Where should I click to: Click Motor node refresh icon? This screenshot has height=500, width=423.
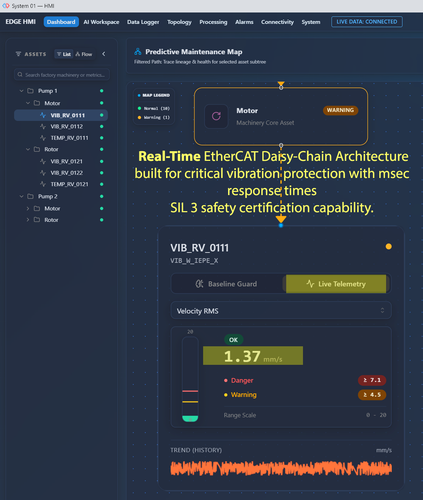[x=216, y=116]
